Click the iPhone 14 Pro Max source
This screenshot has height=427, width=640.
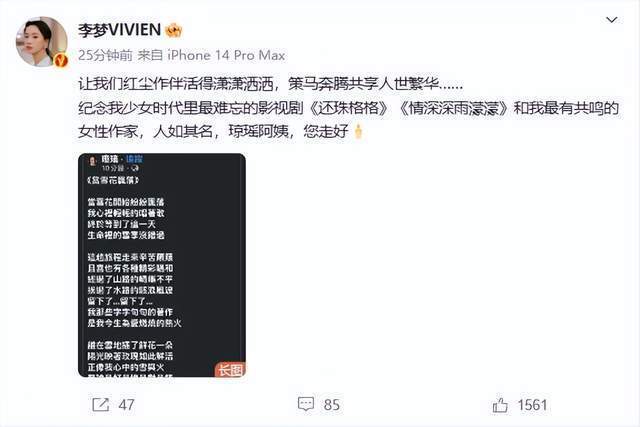coord(227,55)
